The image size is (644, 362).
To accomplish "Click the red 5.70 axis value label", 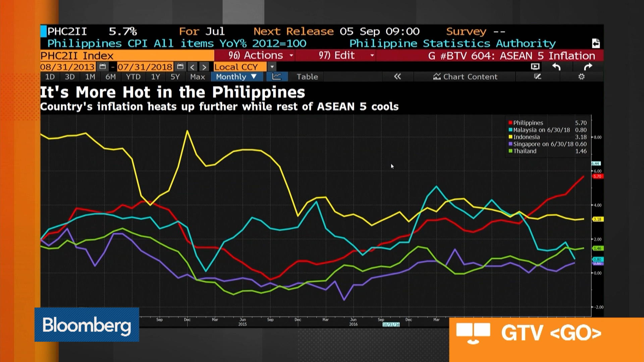I will point(598,177).
